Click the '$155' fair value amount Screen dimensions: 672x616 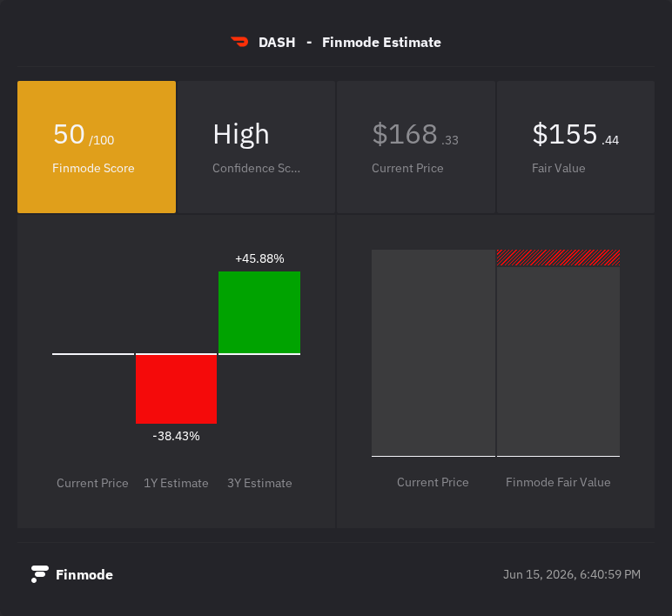pos(565,134)
